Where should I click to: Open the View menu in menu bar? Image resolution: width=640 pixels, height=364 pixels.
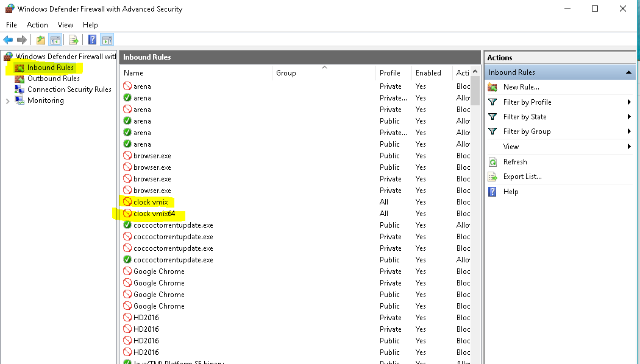click(x=65, y=25)
